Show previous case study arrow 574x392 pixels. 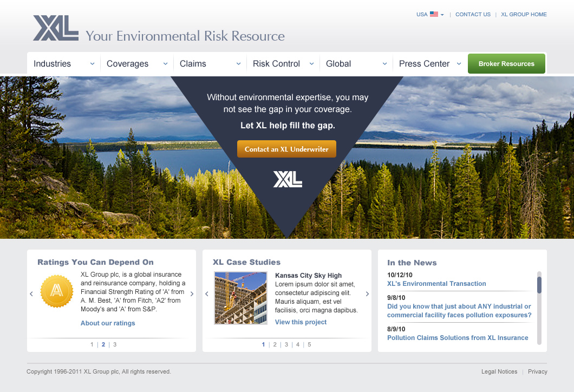[207, 293]
